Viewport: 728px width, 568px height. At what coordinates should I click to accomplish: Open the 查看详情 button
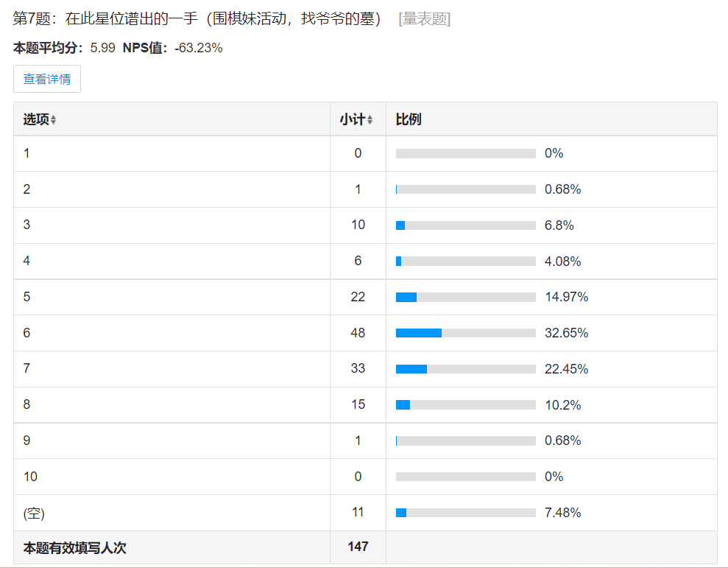pos(47,79)
